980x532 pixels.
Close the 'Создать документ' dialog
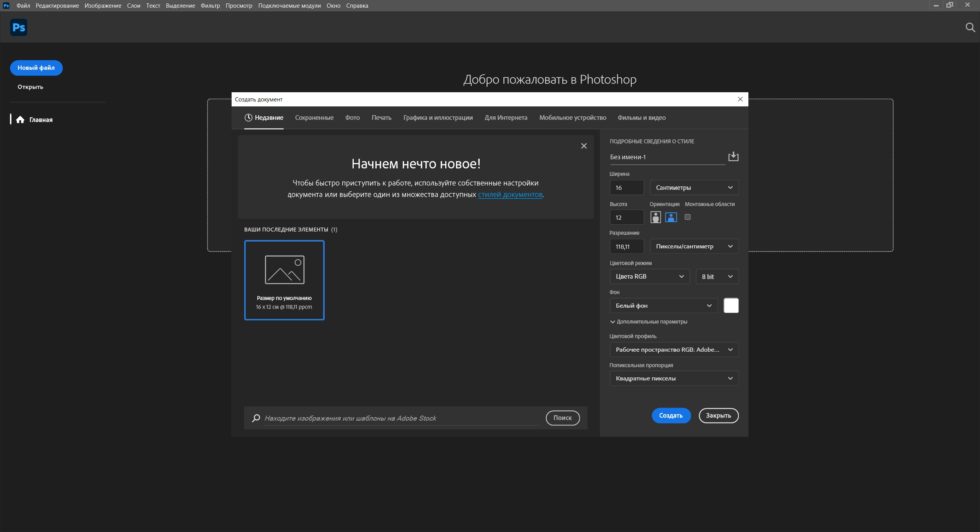740,99
